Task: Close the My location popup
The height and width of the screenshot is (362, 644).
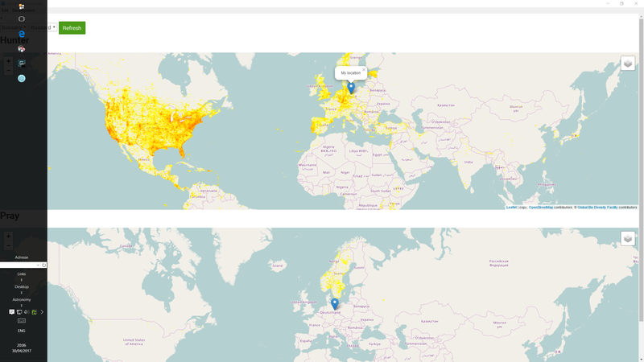Action: [x=364, y=70]
